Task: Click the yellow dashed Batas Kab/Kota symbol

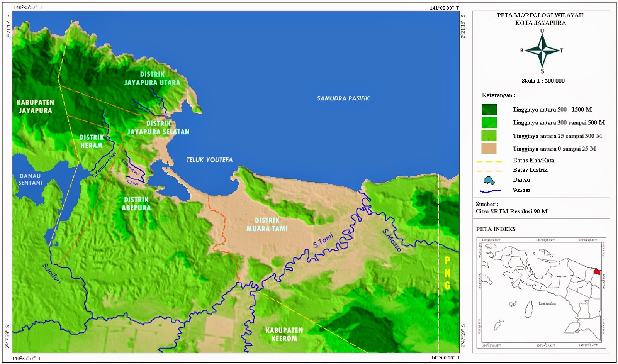Action: pos(489,162)
